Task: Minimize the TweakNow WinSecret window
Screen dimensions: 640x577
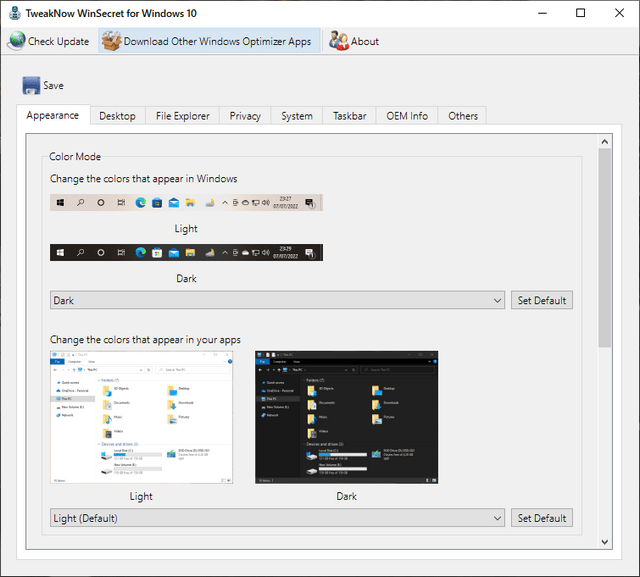Action: 542,13
